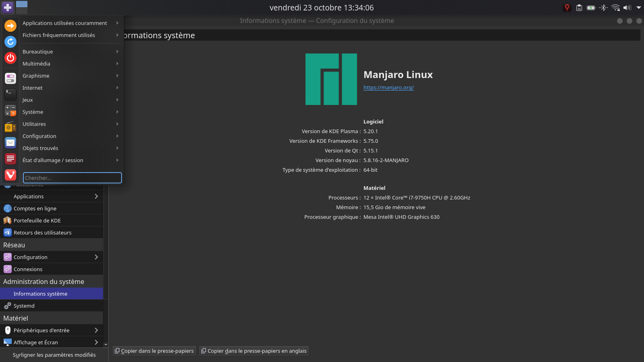This screenshot has height=362, width=644.
Task: Open the calculator favorite icon
Action: pos(10,111)
